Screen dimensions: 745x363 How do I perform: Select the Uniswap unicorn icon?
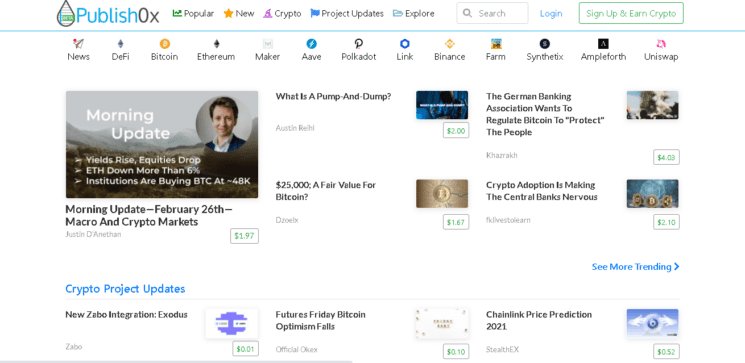pos(661,44)
